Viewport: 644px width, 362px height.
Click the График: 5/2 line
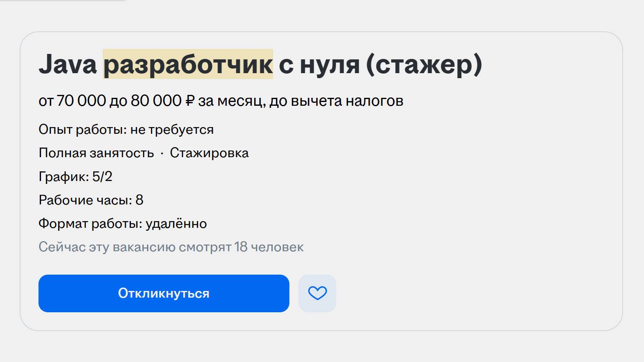tap(75, 176)
